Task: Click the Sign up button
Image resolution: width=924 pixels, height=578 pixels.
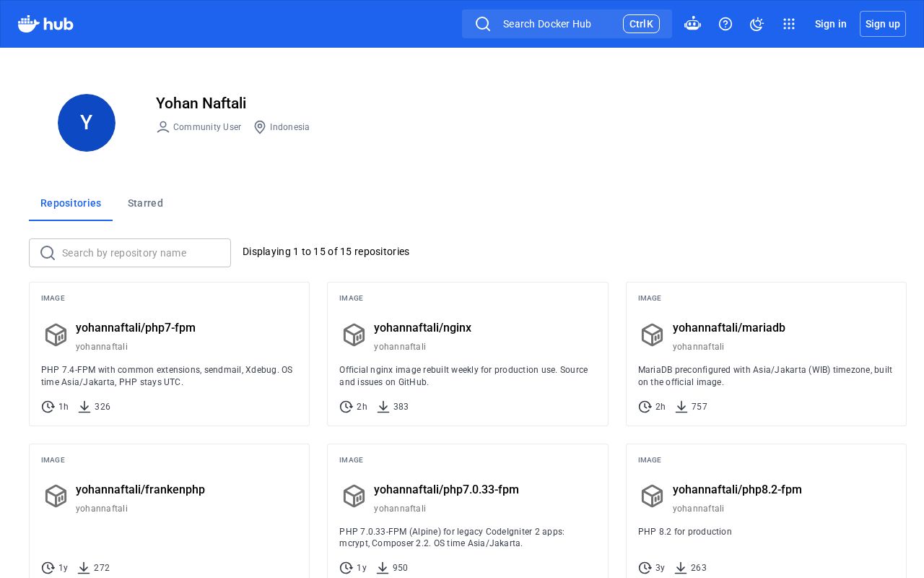Action: pyautogui.click(x=883, y=24)
